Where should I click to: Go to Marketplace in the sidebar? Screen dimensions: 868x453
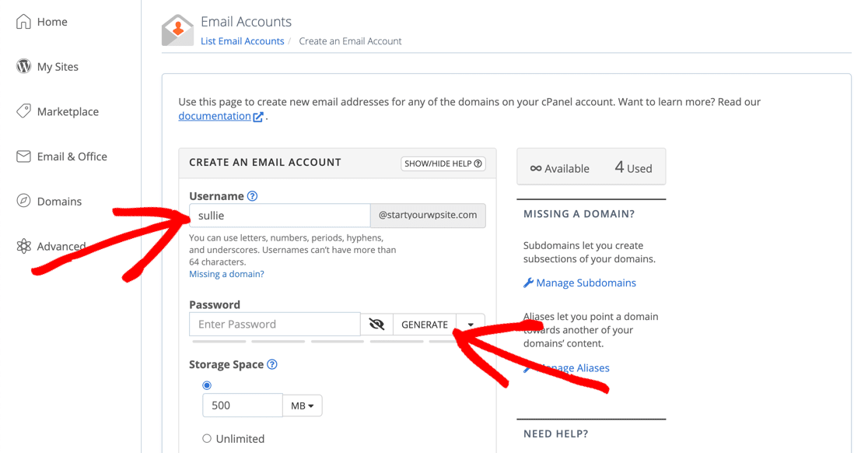click(x=68, y=111)
